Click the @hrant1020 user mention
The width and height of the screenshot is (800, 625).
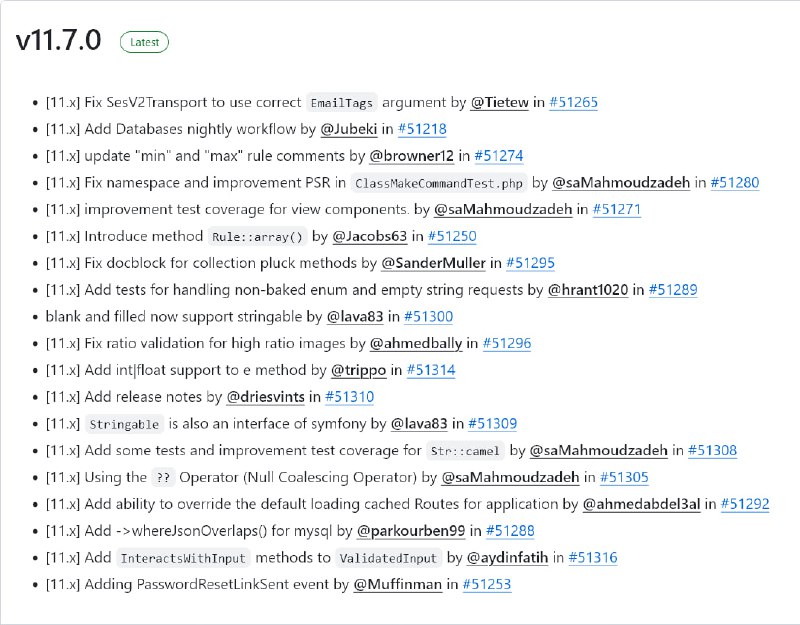588,290
